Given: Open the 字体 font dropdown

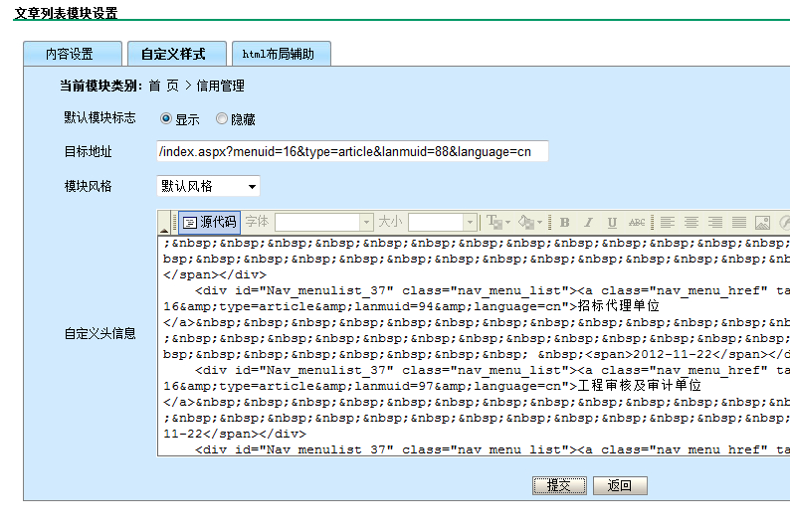Looking at the screenshot, I should pyautogui.click(x=322, y=222).
